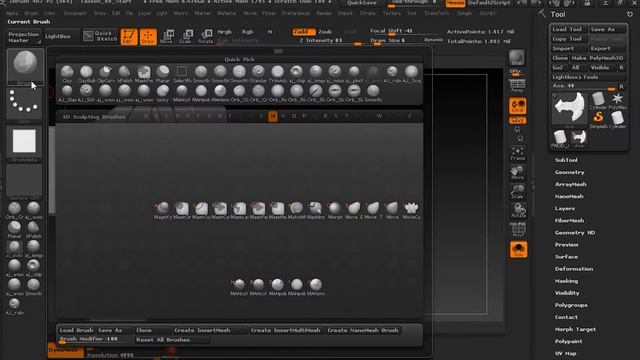Toggle Solo orange button on right shelf
This screenshot has height=360, width=640.
(518, 249)
